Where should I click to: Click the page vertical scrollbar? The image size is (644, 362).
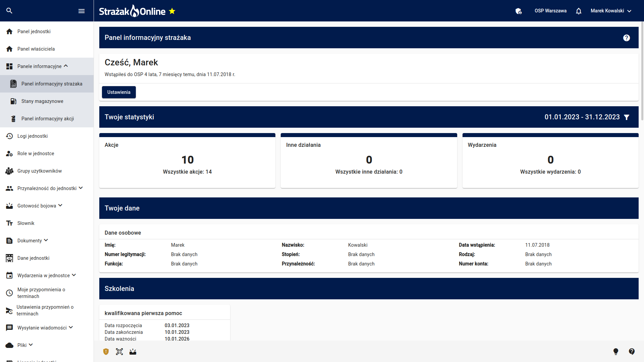(642, 70)
